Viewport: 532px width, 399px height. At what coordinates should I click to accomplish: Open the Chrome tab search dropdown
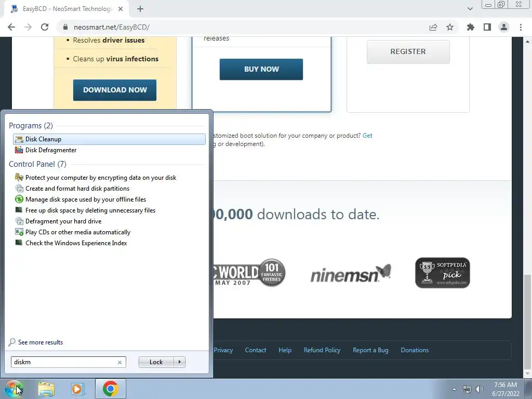point(470,9)
